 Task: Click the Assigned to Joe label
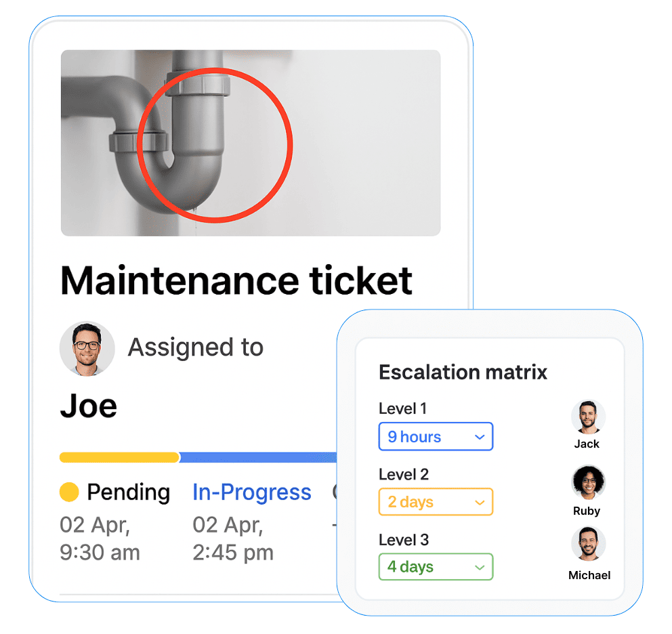195,347
